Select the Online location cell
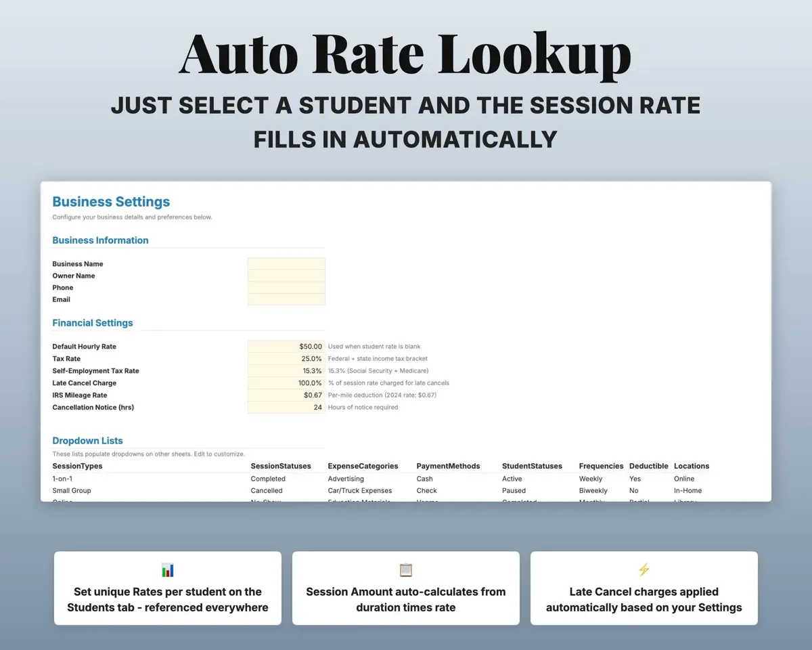This screenshot has height=650, width=812. (x=684, y=479)
